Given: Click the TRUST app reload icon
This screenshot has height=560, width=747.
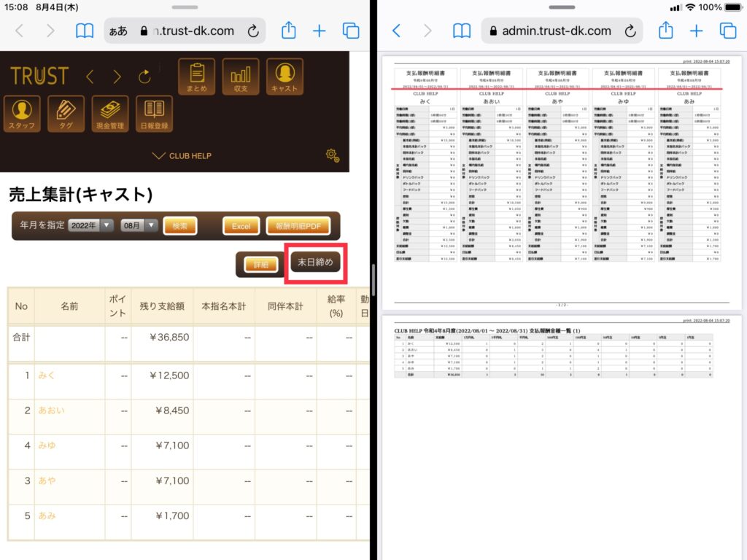Looking at the screenshot, I should coord(145,76).
